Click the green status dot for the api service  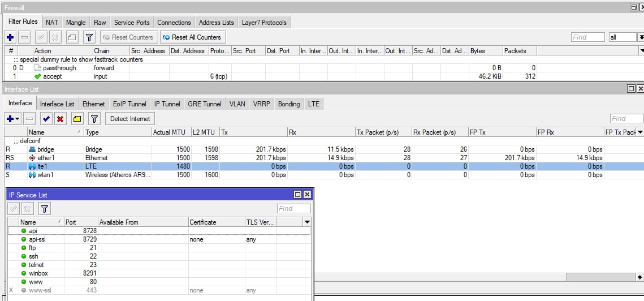point(24,231)
